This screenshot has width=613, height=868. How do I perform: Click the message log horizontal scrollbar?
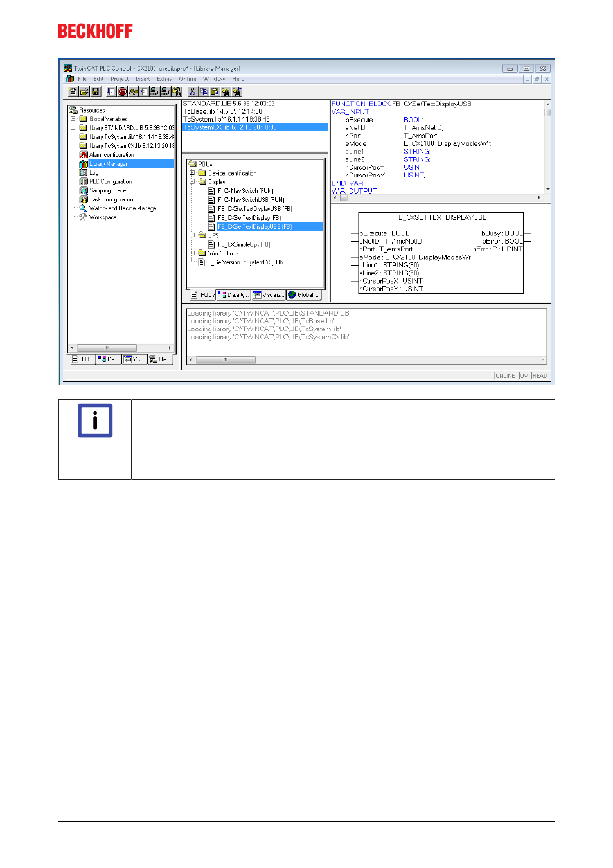point(367,360)
